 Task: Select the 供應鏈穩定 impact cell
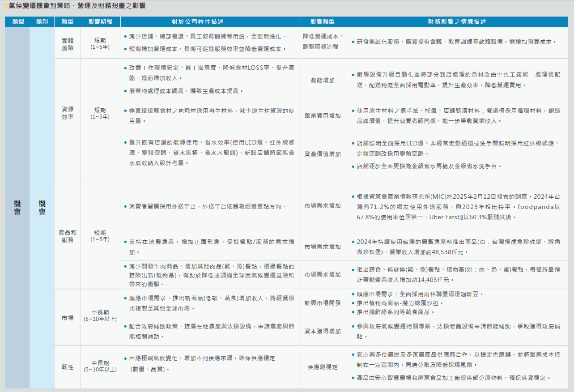322,367
